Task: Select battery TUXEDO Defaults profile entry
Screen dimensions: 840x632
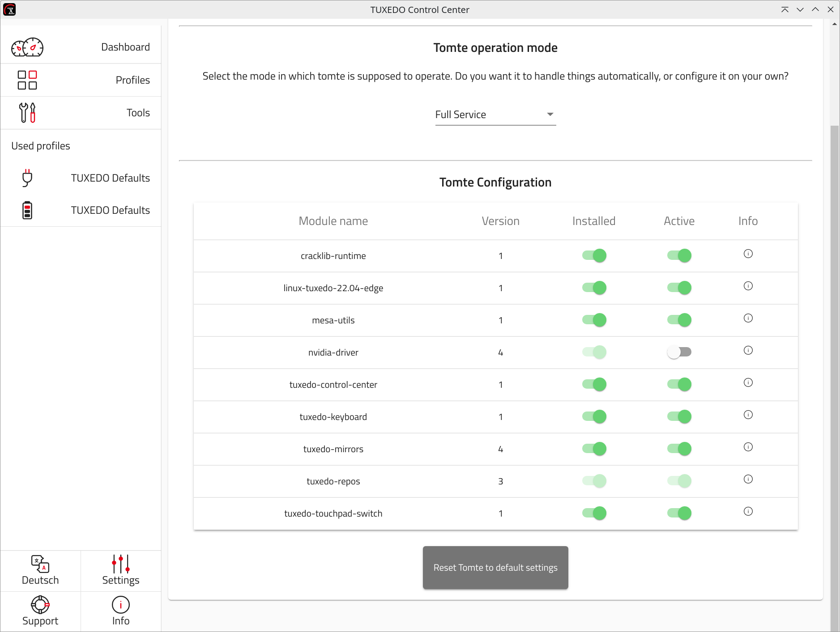Action: pyautogui.click(x=81, y=210)
